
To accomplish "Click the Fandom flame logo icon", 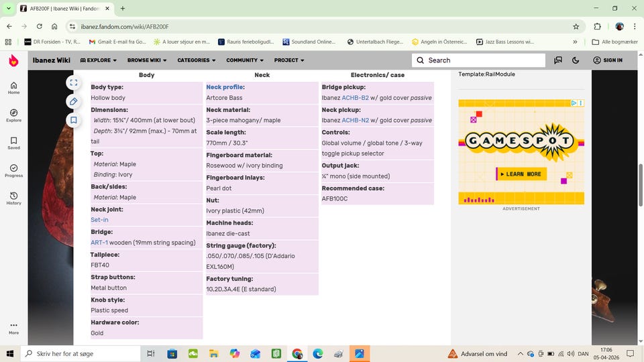I will 13,60.
